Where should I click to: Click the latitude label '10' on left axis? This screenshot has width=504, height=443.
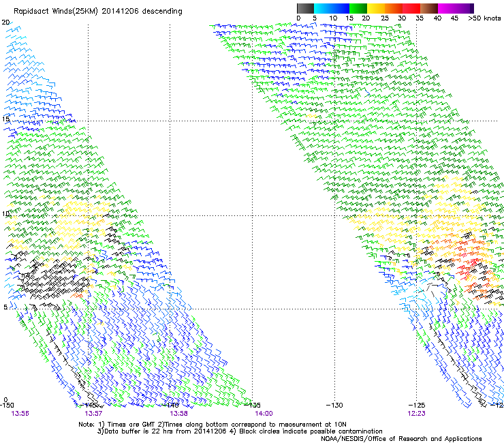5,213
